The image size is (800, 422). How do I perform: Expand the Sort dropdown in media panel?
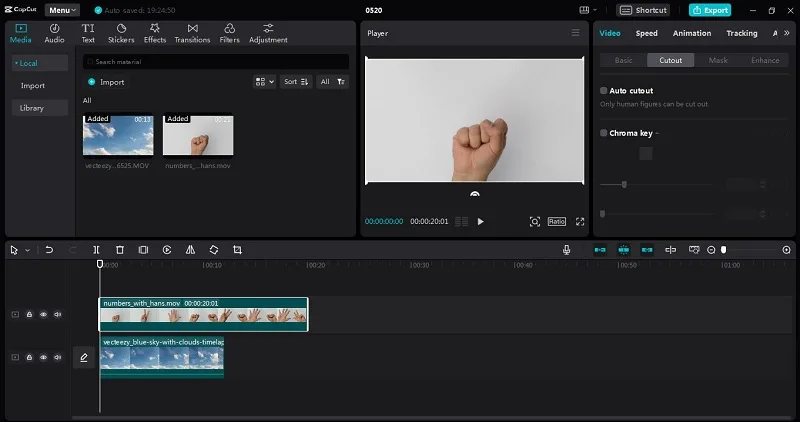(296, 82)
